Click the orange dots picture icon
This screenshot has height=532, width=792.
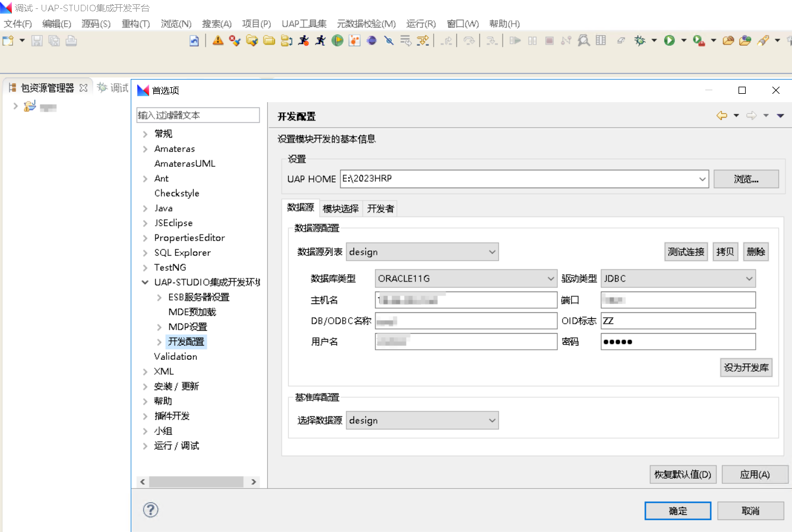[355, 40]
